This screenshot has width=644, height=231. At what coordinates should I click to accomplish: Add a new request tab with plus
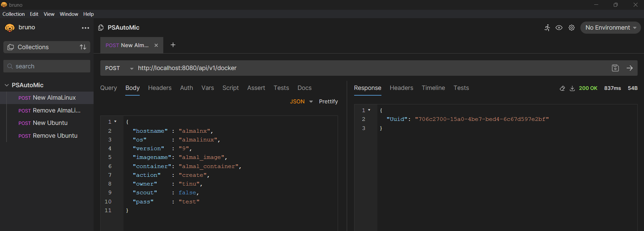tap(173, 45)
